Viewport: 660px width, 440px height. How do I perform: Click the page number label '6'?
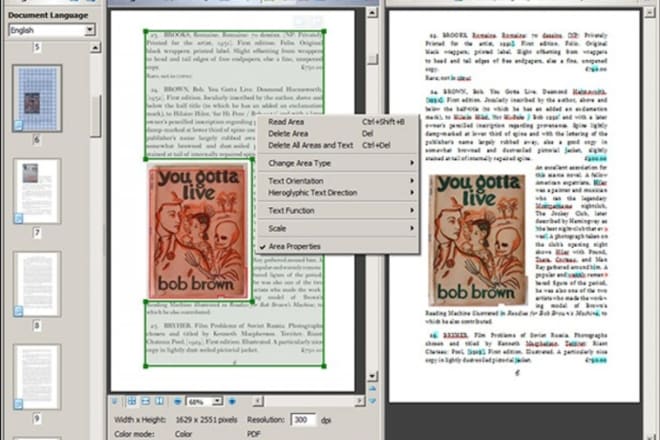click(x=37, y=140)
